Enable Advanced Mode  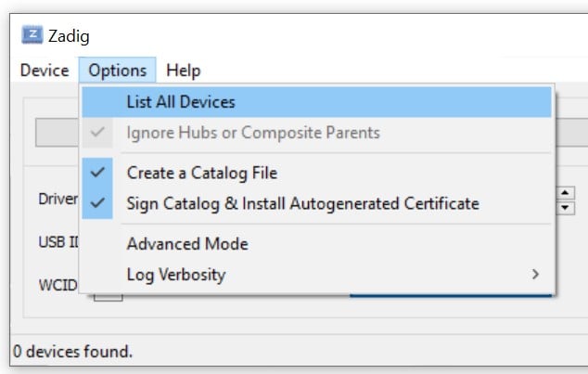187,244
